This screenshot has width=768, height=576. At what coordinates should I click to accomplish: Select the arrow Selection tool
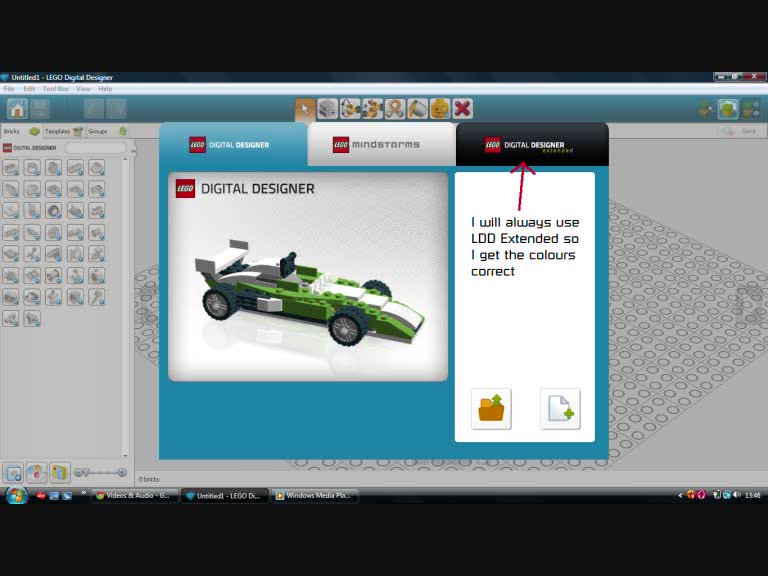[x=305, y=109]
